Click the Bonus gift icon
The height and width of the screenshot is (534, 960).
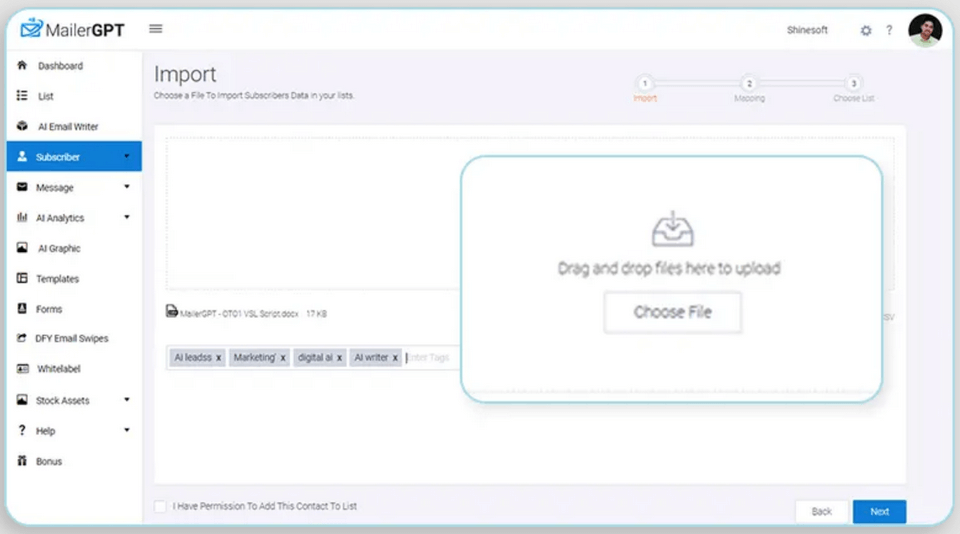point(22,461)
